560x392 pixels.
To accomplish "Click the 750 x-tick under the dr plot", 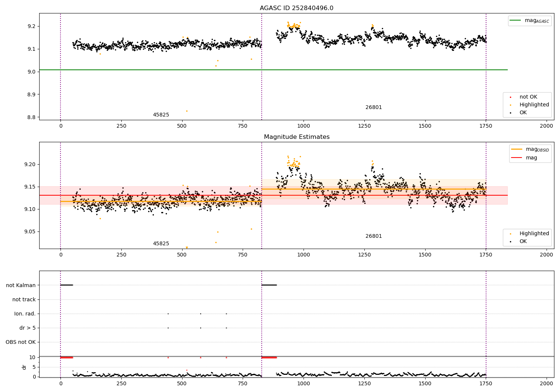I will pyautogui.click(x=243, y=384).
